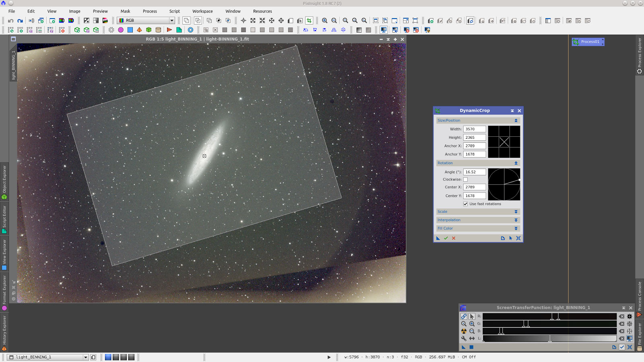
Task: Enable the Clockwise checkbox in DynamicCrop
Action: [x=465, y=179]
